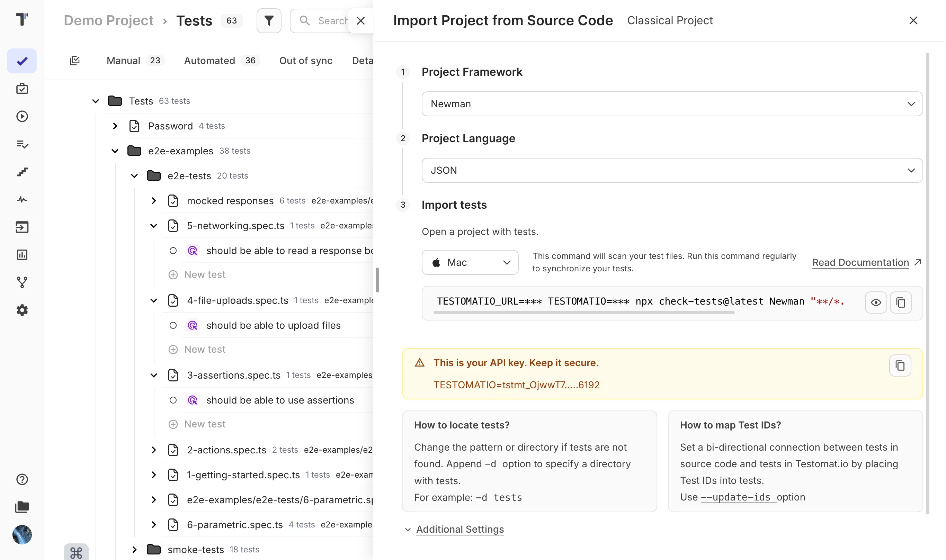
Task: Click the New test plus under 3-assertions
Action: (173, 424)
